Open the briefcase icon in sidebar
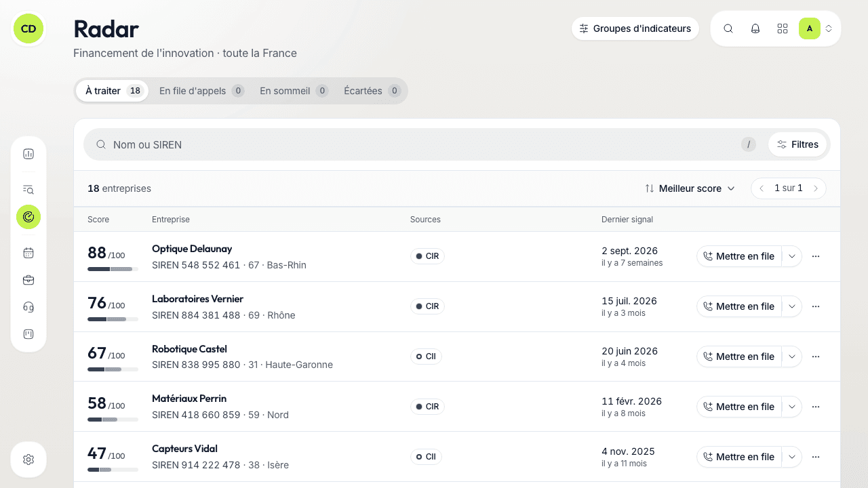 (28, 280)
